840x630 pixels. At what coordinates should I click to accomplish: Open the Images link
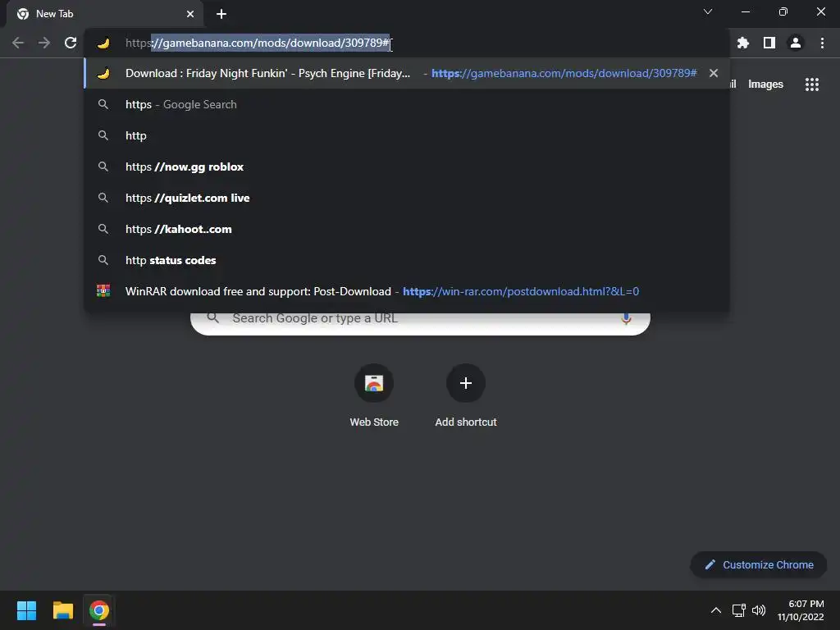pyautogui.click(x=765, y=84)
